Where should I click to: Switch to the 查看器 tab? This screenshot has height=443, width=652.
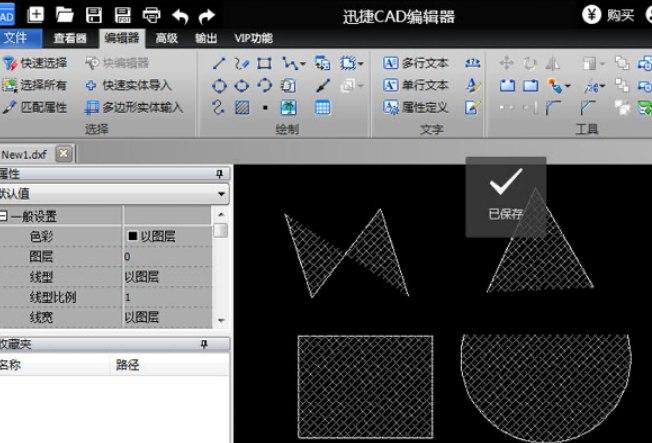pyautogui.click(x=70, y=38)
